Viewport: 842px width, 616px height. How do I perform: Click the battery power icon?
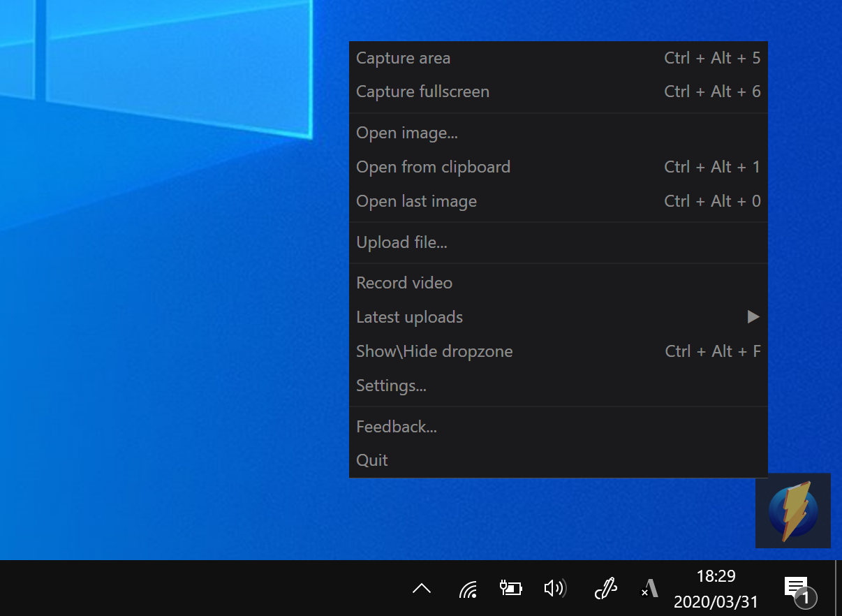click(x=511, y=589)
